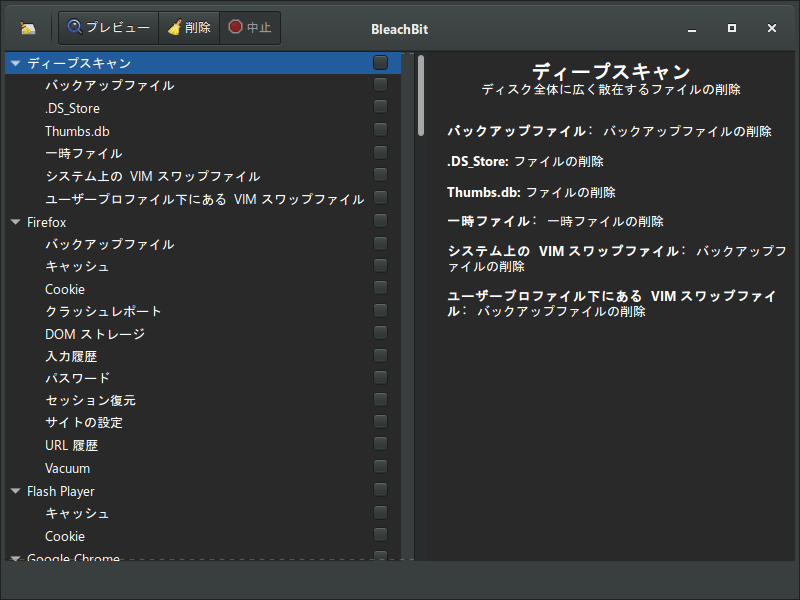Check the Firefox Cookie checkbox

coord(380,288)
